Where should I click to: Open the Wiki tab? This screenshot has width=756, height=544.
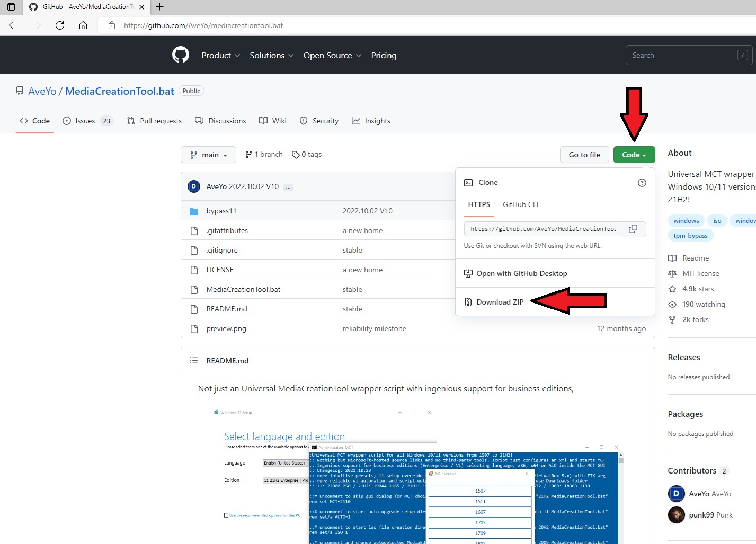point(273,121)
